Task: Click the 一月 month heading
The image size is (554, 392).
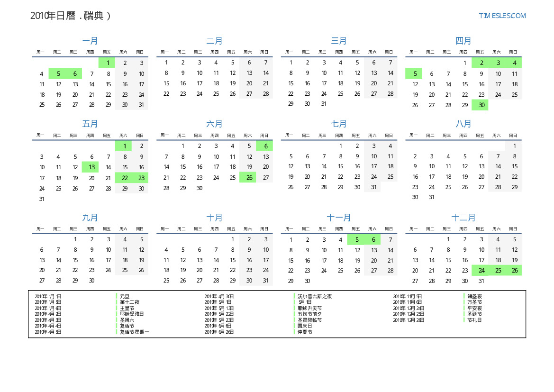Action: pyautogui.click(x=90, y=41)
